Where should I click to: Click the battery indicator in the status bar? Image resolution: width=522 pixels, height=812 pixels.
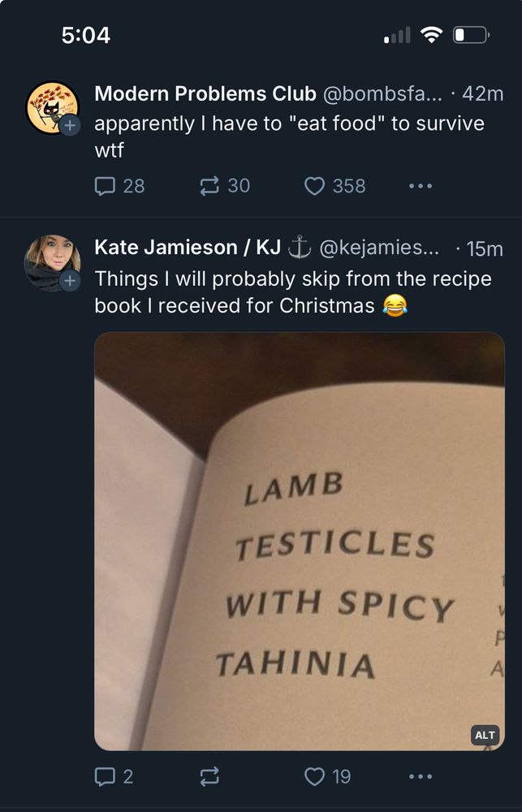(x=472, y=35)
